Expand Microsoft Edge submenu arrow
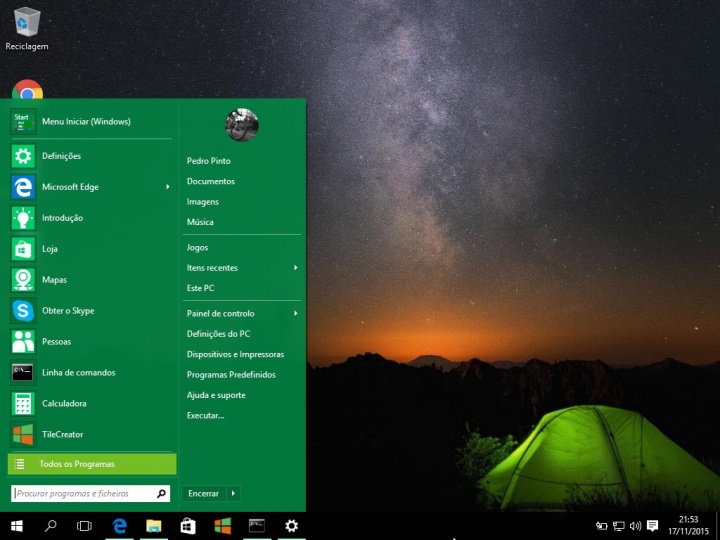 [167, 187]
